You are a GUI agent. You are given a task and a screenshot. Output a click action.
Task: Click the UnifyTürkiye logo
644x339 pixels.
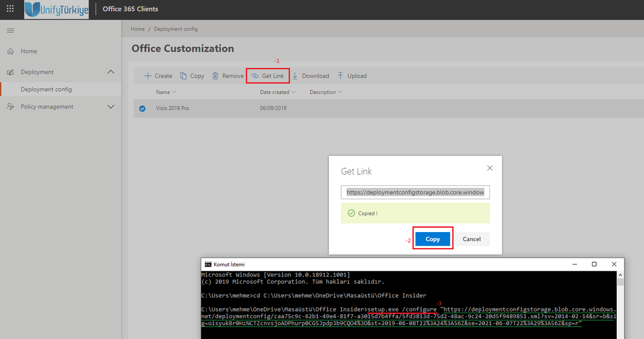tap(56, 9)
